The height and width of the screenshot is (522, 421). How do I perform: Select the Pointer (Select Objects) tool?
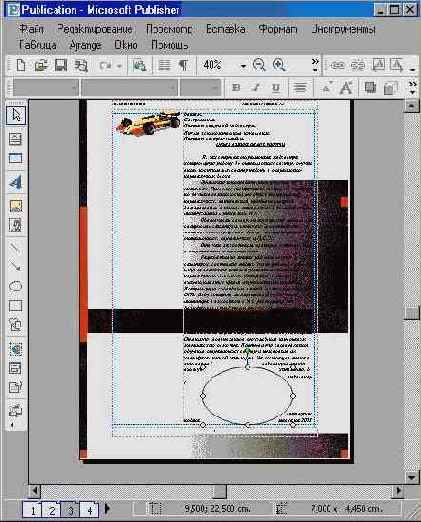pyautogui.click(x=16, y=115)
